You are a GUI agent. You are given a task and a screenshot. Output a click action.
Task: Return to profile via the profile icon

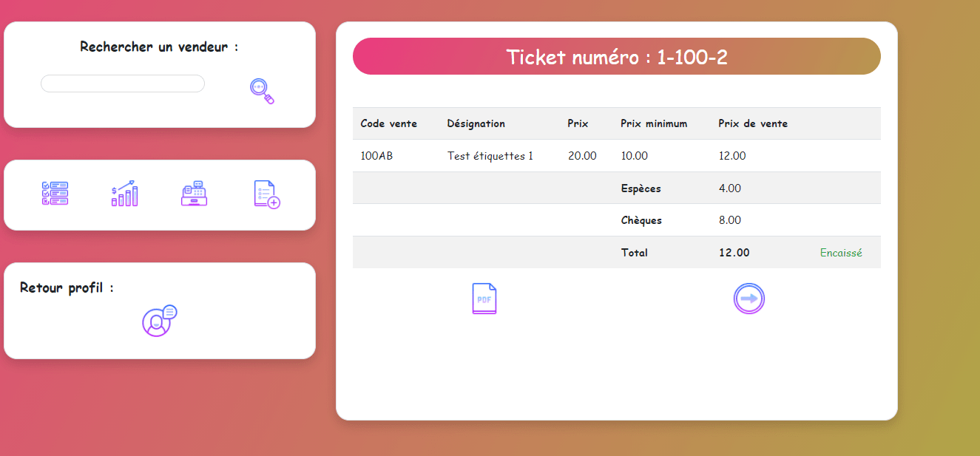pyautogui.click(x=158, y=321)
